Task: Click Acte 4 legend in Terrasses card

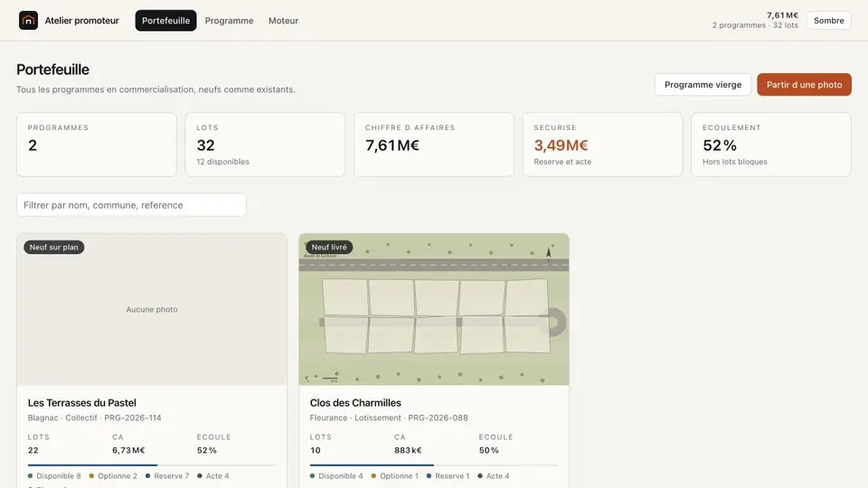Action: pyautogui.click(x=213, y=476)
